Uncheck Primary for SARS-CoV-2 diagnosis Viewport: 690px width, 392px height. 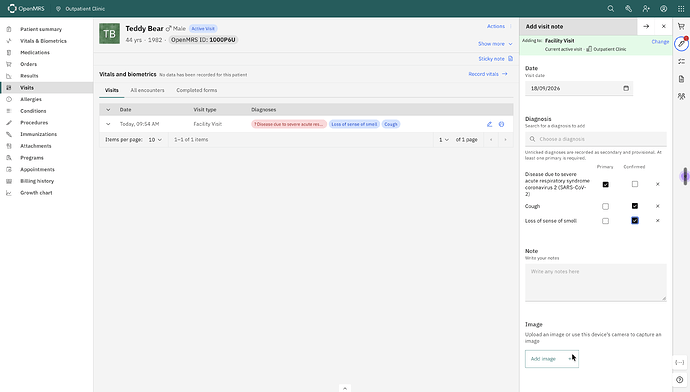(606, 184)
